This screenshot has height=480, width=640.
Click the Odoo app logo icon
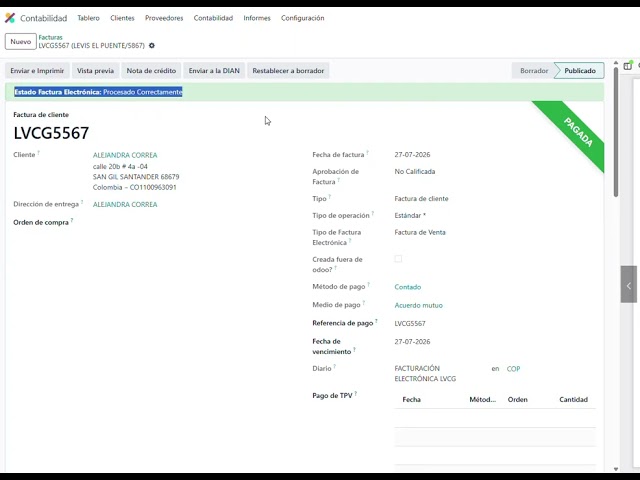10,18
